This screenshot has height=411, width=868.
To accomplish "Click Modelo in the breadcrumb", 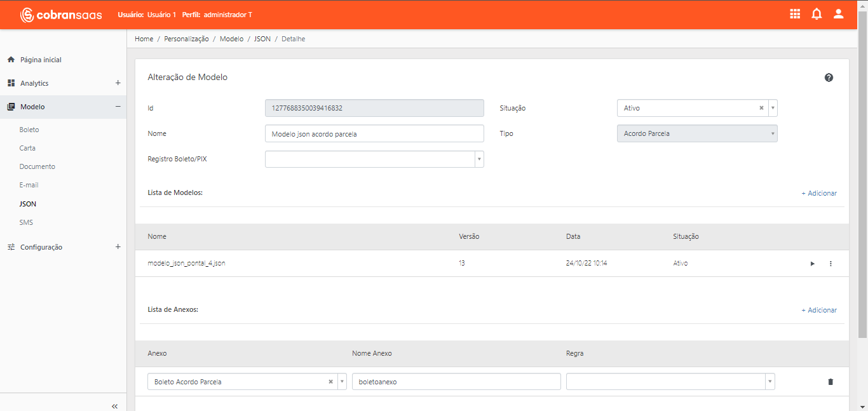I will 231,39.
